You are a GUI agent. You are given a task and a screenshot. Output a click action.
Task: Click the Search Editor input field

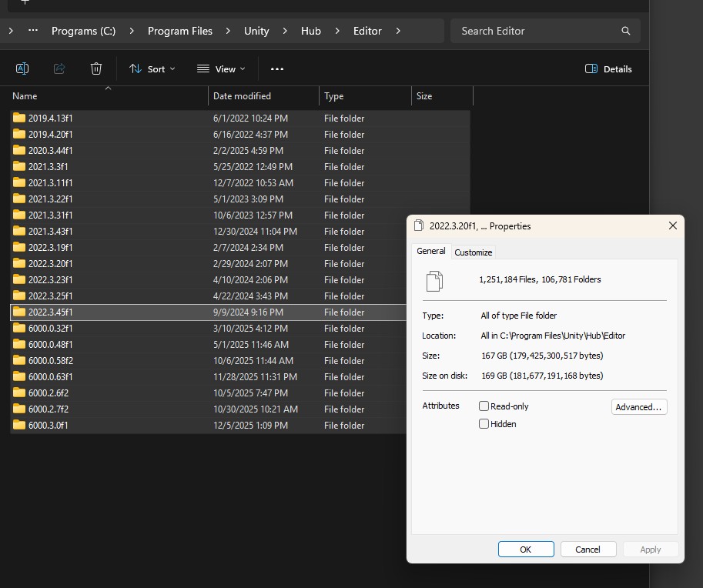535,31
